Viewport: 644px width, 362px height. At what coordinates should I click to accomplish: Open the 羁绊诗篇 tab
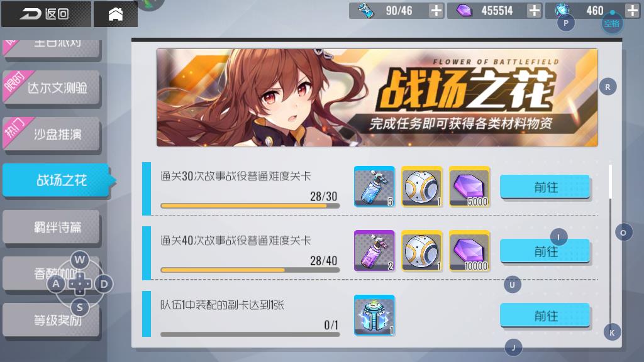point(52,227)
